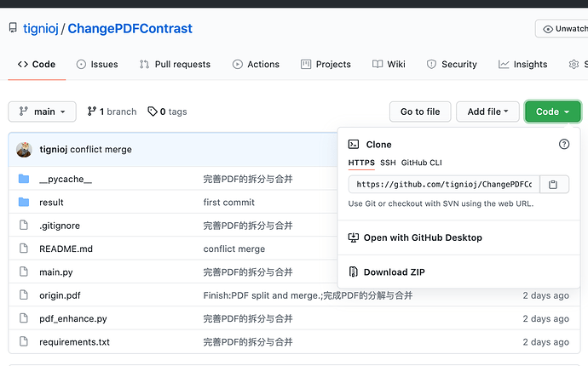
Task: Expand the Add file dropdown
Action: pos(487,112)
